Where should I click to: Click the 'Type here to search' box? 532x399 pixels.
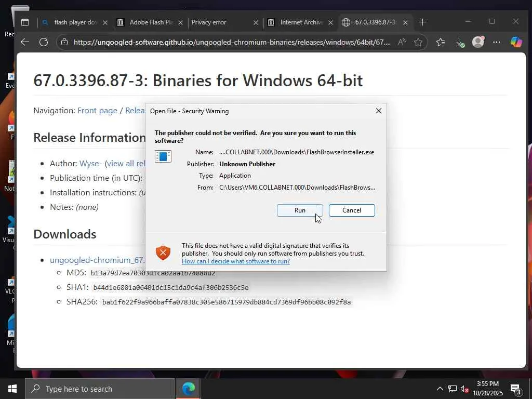[100, 389]
